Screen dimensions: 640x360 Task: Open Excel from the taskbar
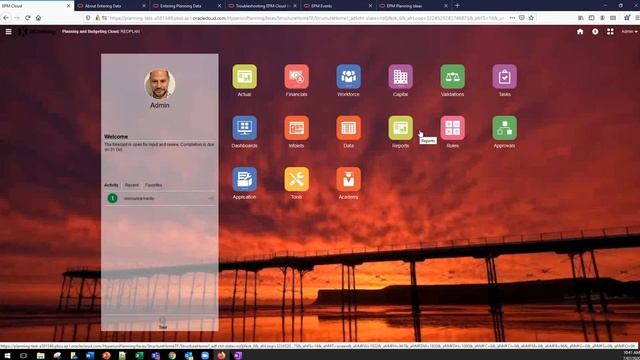point(139,356)
